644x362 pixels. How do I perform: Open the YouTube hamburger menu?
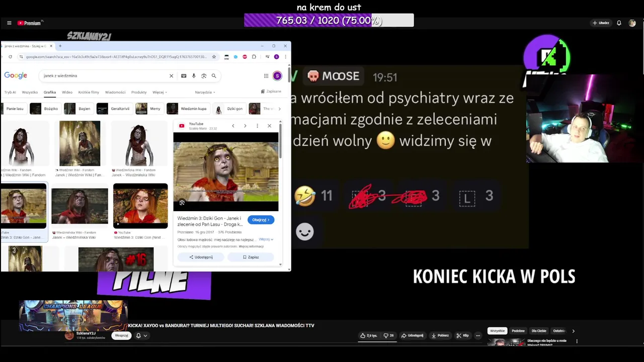point(9,23)
